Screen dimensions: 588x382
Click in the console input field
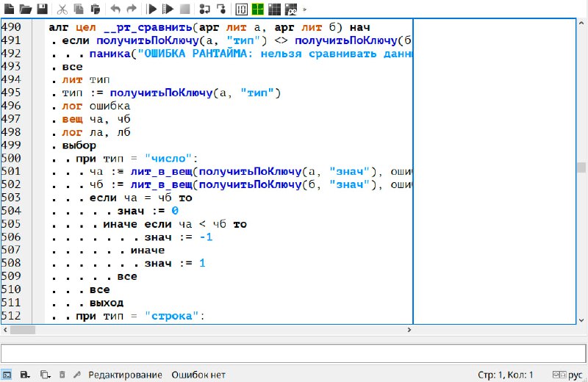tap(293, 353)
